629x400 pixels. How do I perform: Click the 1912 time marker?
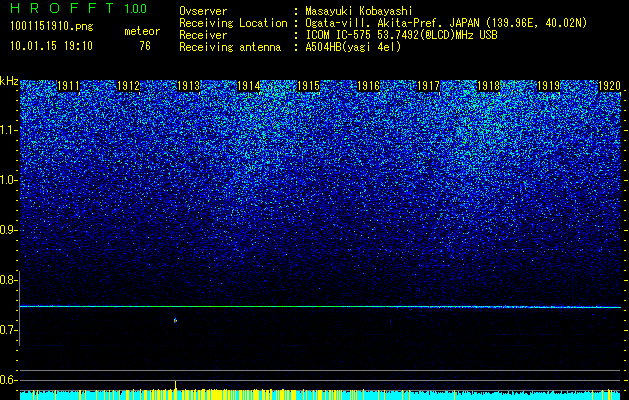[x=128, y=86]
